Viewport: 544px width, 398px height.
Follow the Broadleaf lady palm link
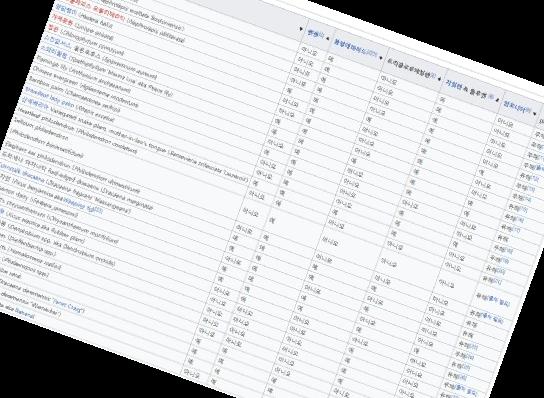(49, 97)
